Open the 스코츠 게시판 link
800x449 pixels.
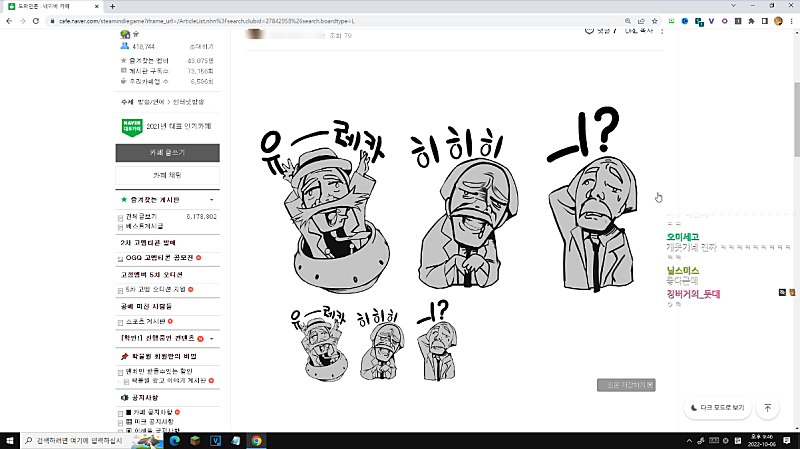145,321
